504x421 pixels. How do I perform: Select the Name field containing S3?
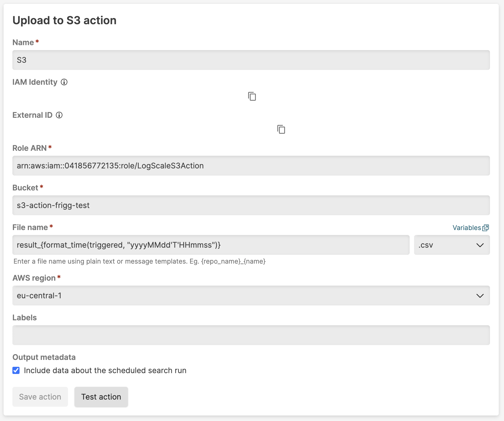click(251, 60)
